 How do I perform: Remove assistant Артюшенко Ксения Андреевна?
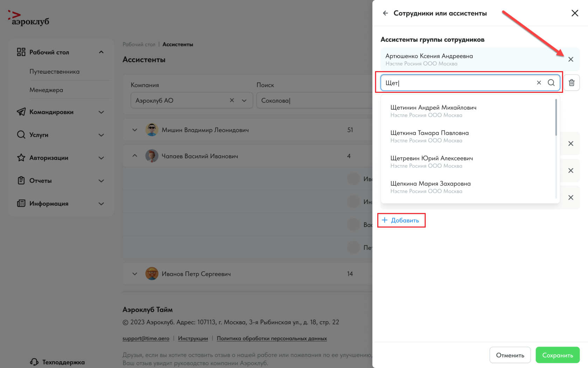570,59
